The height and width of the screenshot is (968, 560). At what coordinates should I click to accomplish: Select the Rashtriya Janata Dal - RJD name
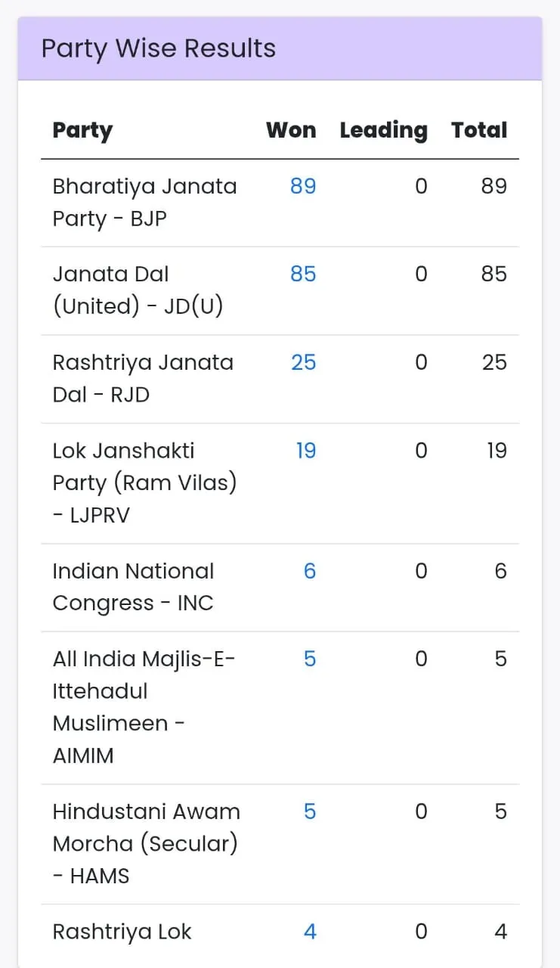(143, 378)
